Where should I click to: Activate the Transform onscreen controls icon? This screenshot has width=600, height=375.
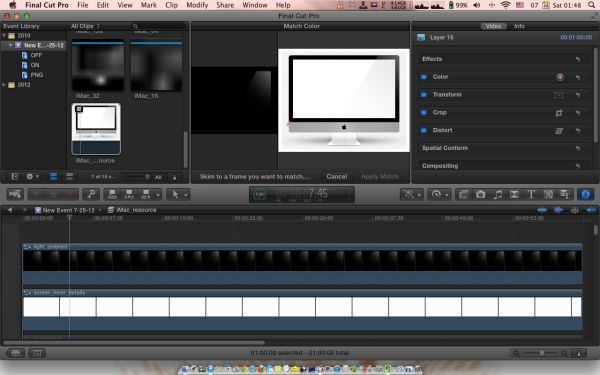coord(559,95)
